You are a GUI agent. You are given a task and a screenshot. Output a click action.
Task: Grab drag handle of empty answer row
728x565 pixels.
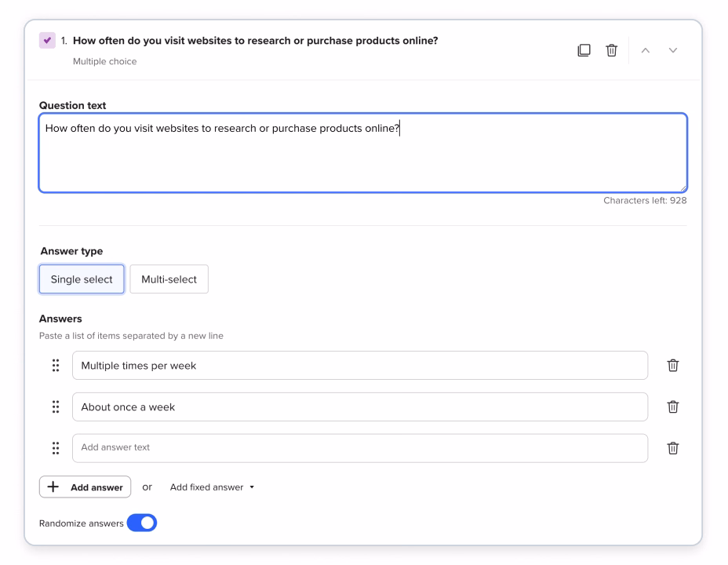coord(56,448)
